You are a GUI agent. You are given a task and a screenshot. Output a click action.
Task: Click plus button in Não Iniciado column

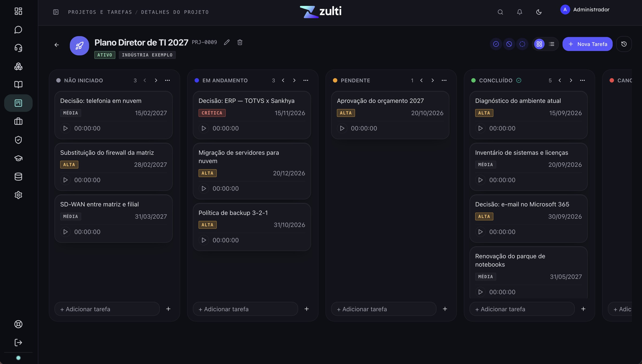(x=168, y=309)
